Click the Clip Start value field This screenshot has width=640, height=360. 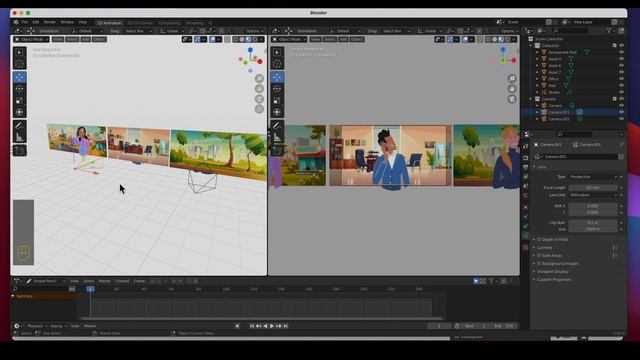[x=593, y=223]
